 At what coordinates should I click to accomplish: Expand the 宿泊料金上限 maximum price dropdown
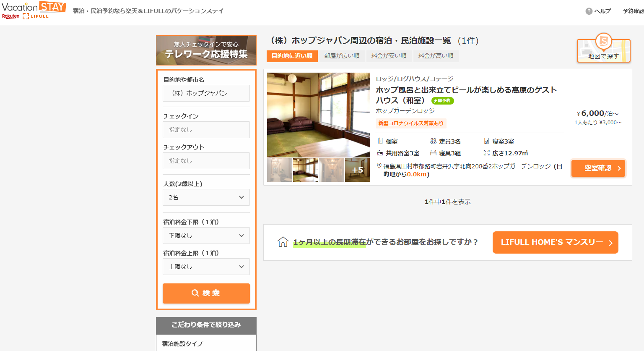[x=206, y=267]
